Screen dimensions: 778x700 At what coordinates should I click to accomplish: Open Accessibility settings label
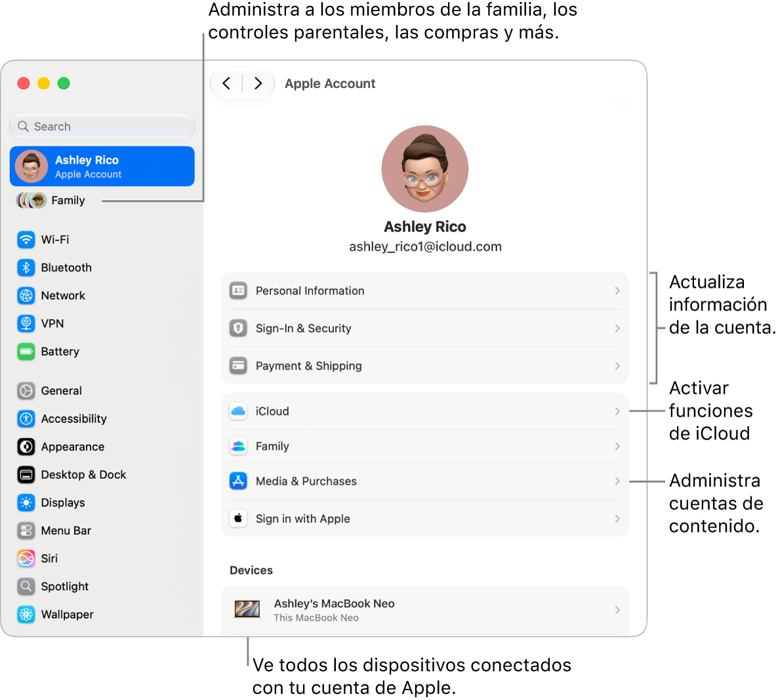[74, 419]
